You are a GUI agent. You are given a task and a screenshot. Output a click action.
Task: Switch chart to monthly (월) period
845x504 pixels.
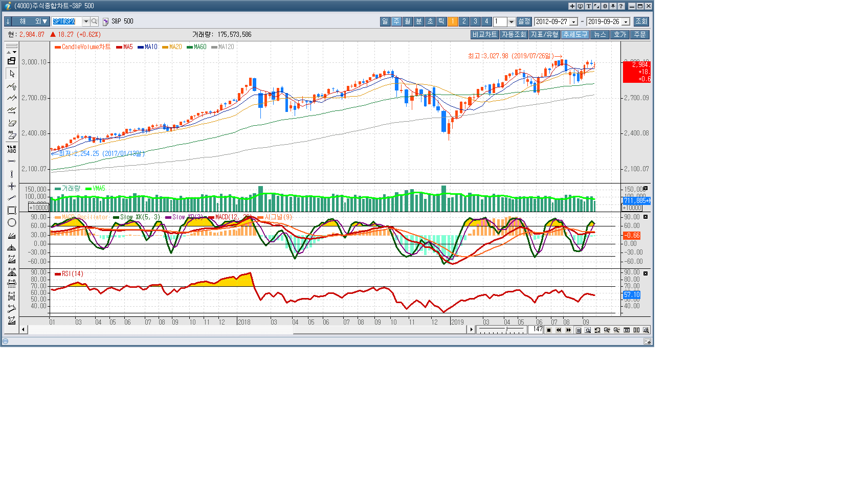(x=408, y=21)
